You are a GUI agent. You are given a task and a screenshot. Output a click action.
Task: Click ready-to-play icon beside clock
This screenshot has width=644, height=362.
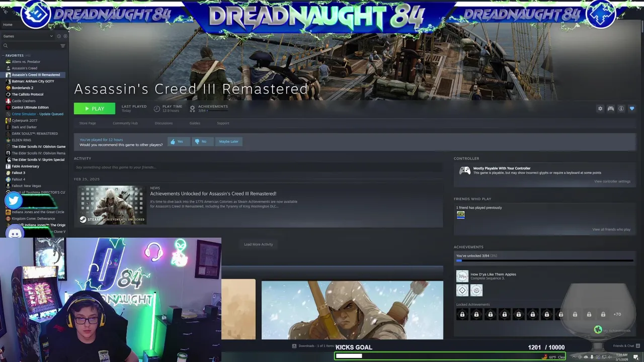[65, 36]
